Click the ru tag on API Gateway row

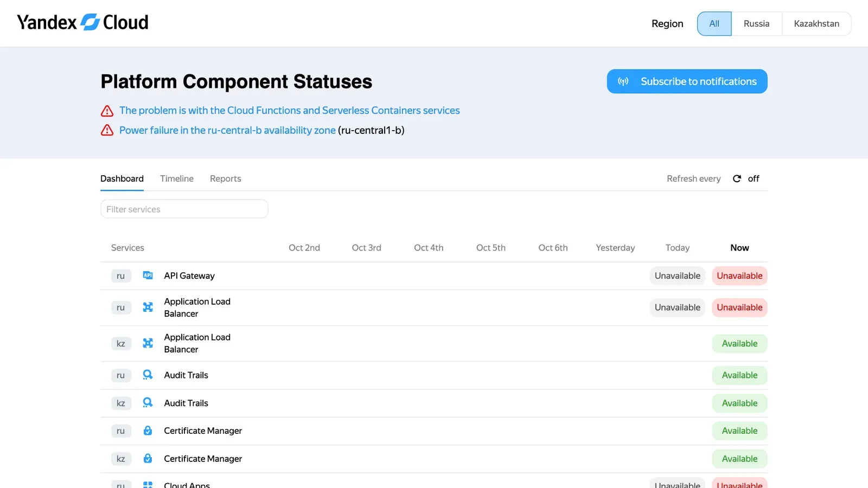(121, 275)
